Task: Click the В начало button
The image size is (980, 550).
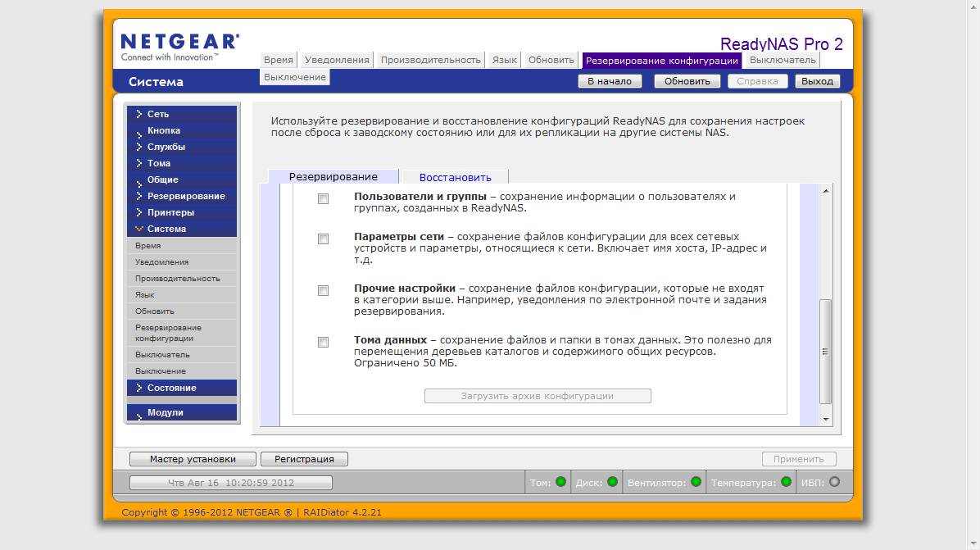Action: click(x=610, y=81)
